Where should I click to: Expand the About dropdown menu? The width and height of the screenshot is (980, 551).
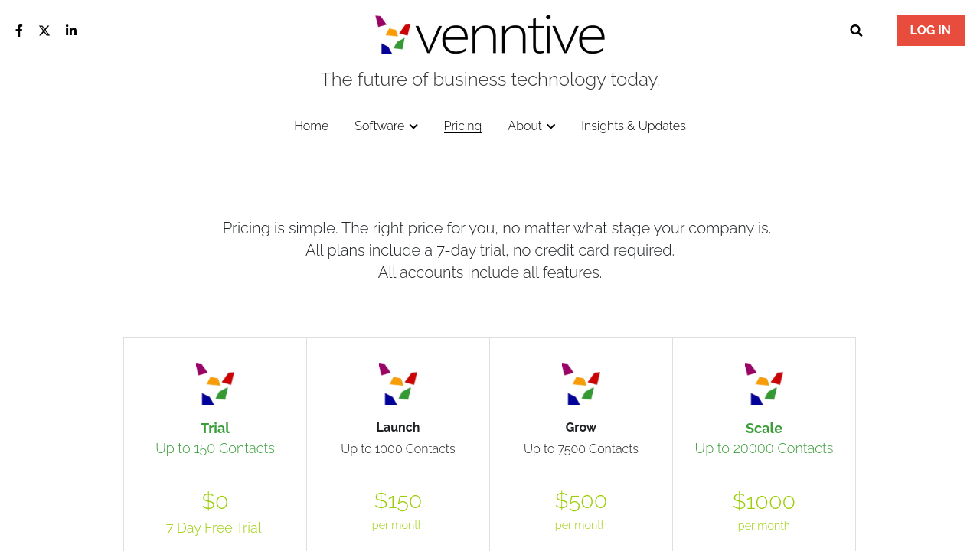531,126
